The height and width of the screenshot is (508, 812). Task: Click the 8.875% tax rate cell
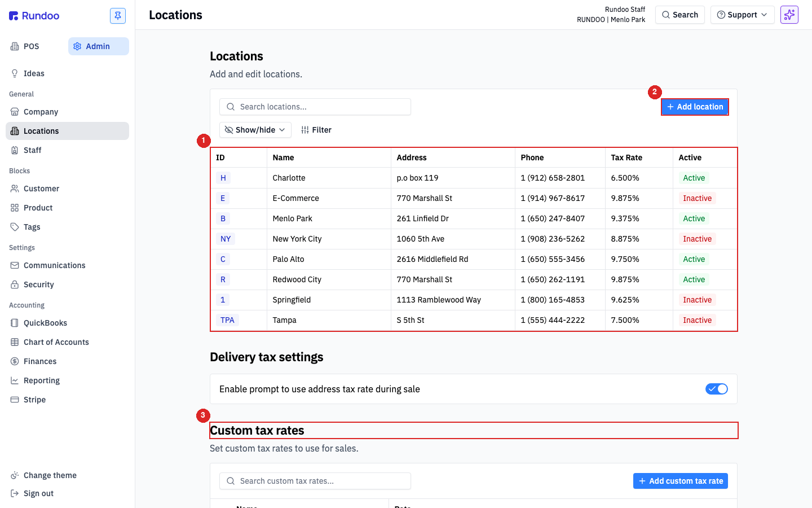tap(639, 239)
